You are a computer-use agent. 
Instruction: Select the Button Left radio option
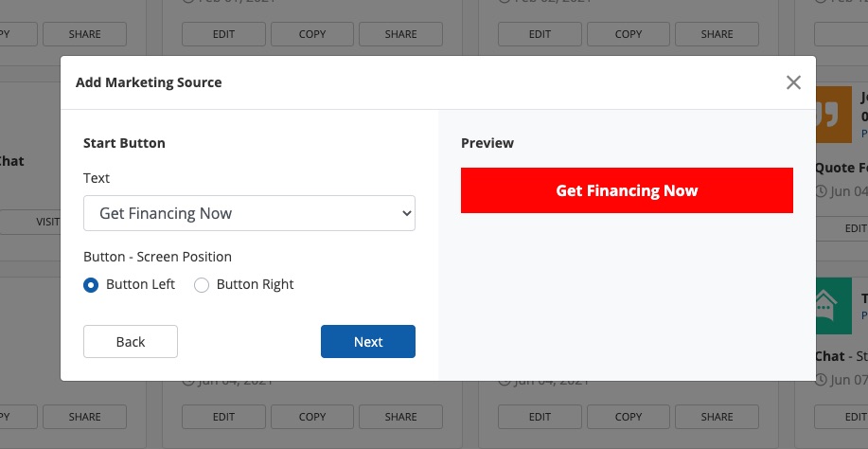pyautogui.click(x=92, y=285)
